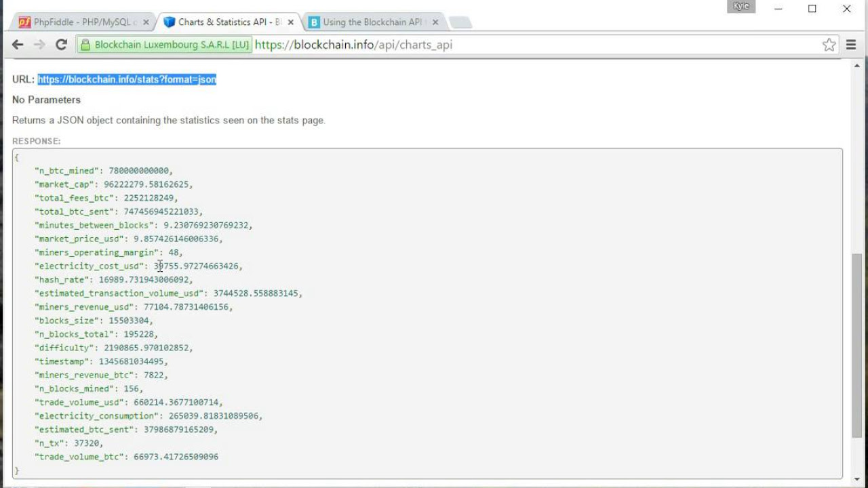Close the Using the Blockchain API tab
The width and height of the screenshot is (868, 488).
click(x=435, y=22)
